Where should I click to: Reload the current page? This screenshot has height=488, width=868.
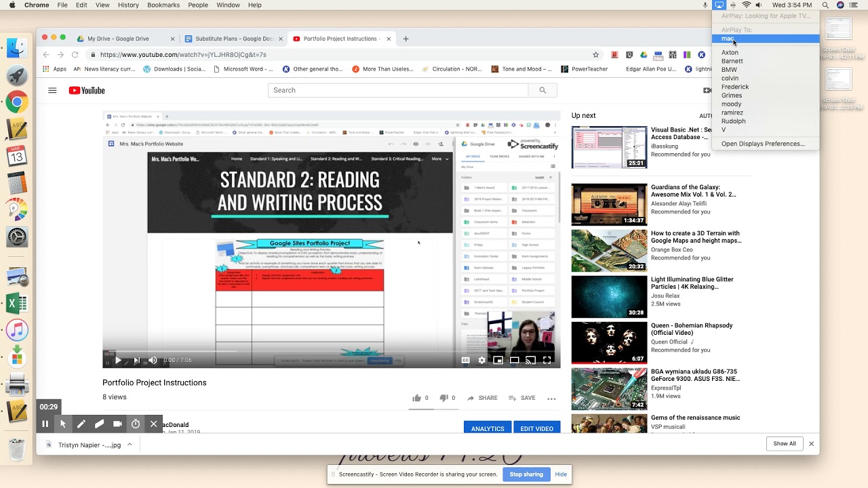[x=75, y=54]
